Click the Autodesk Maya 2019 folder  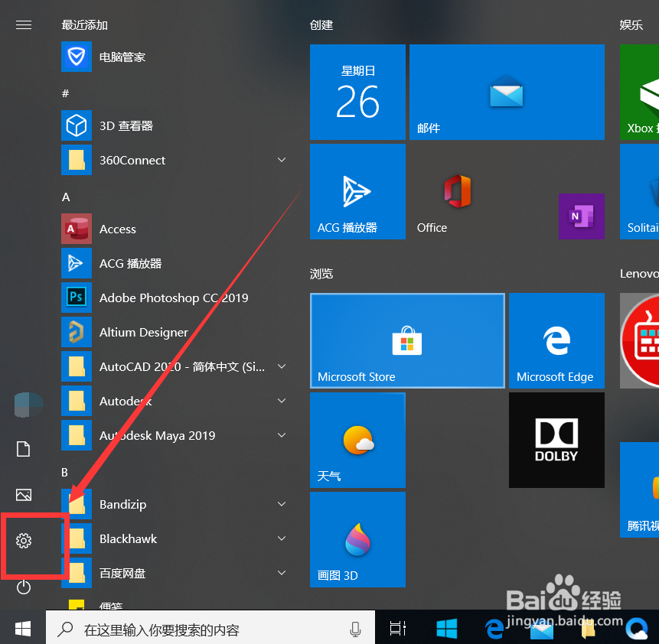[175, 436]
